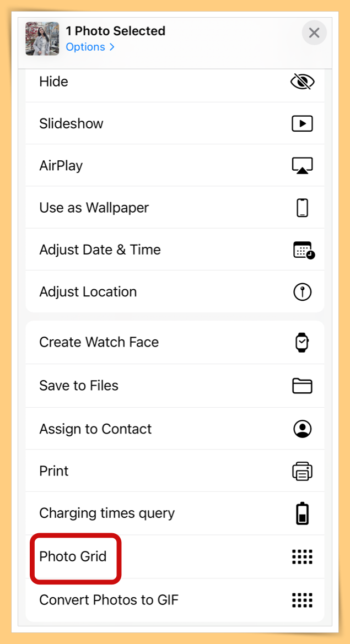Tap the crossed-out eye Hide icon

coord(303,82)
